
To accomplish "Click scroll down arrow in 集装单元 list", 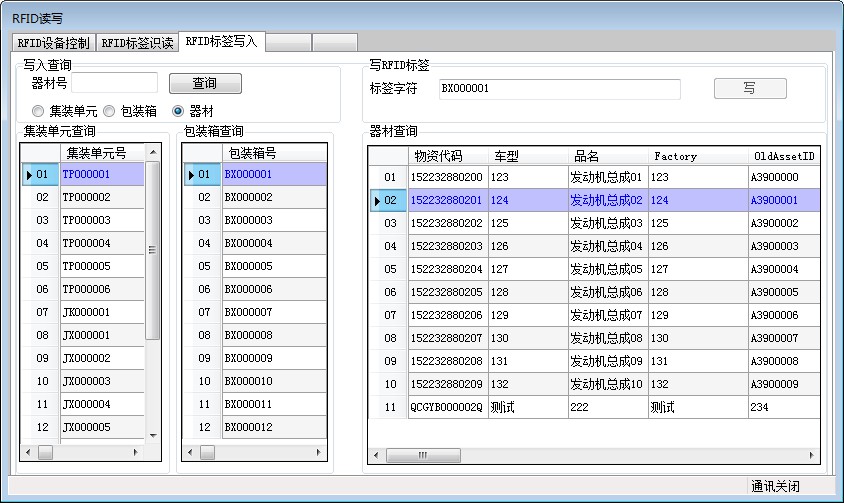I will pos(153,436).
